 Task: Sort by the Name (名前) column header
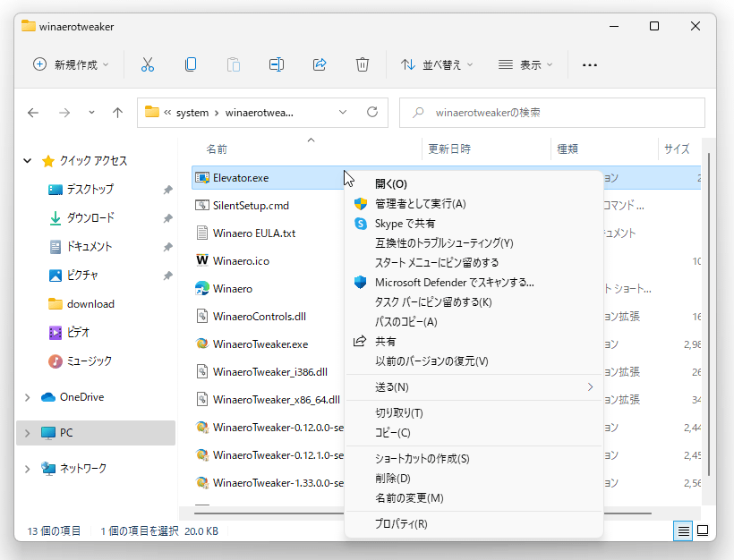pyautogui.click(x=307, y=148)
